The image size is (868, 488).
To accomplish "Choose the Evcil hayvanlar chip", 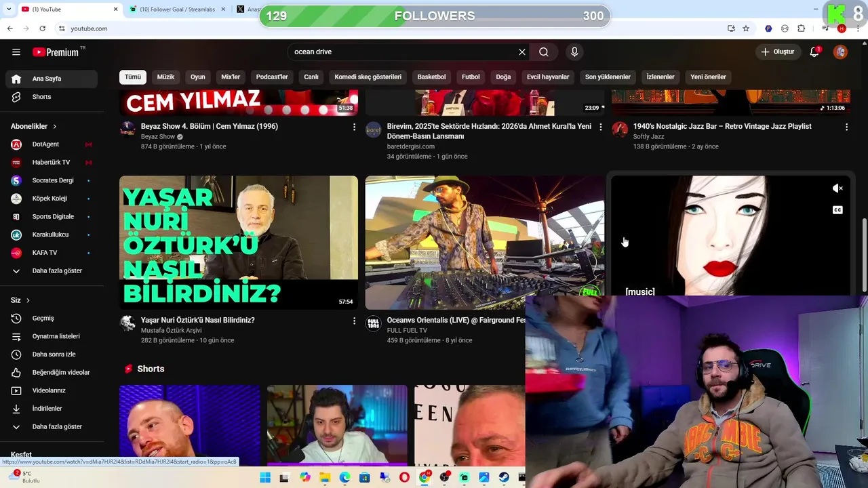I will [548, 77].
